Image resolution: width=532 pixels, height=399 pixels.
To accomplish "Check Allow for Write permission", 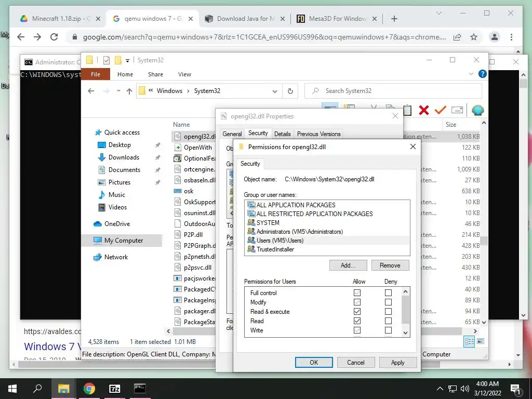I will tap(357, 330).
